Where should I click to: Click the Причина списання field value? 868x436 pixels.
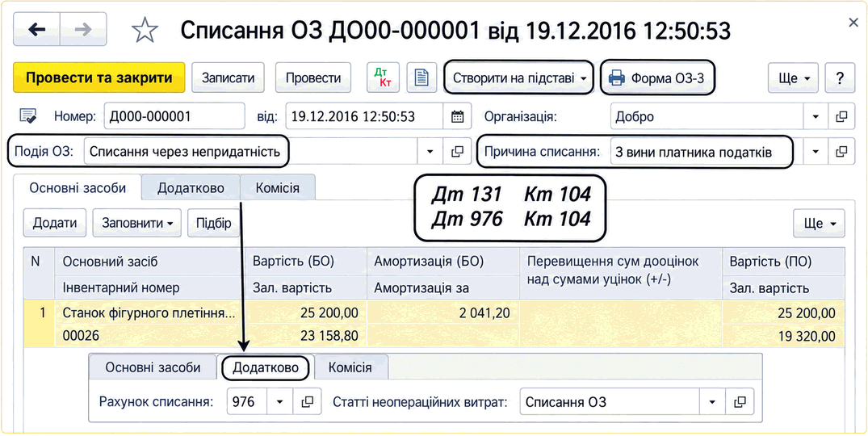coord(707,152)
